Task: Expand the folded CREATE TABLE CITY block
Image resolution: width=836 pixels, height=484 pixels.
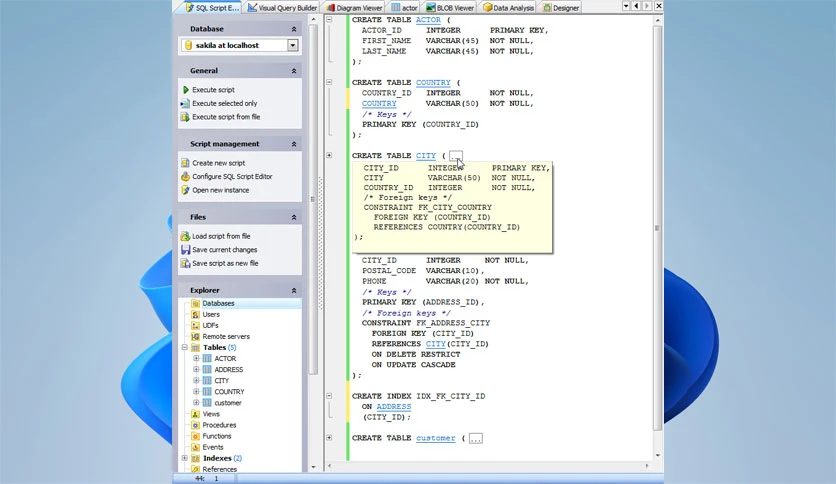Action: tap(329, 155)
